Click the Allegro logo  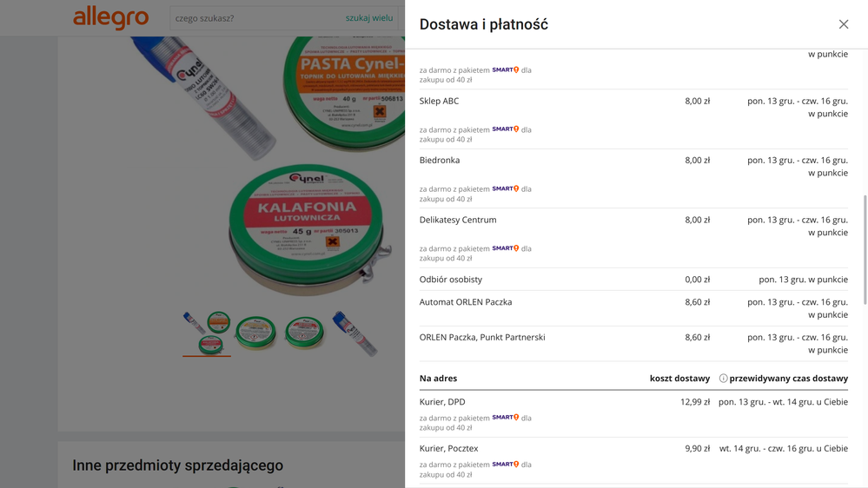tap(110, 17)
